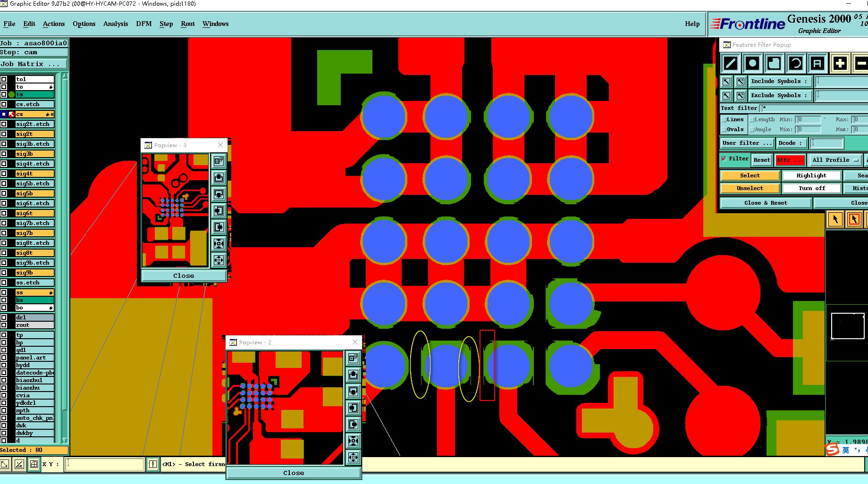Select the text feature type filter icon
868x484 pixels.
click(x=817, y=63)
